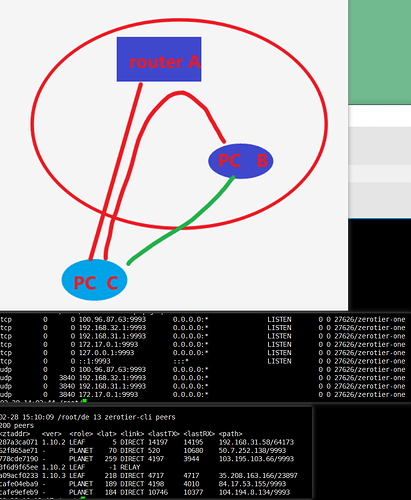The height and width of the screenshot is (500, 411).
Task: Click the straight red line below router A
Action: pos(115,172)
